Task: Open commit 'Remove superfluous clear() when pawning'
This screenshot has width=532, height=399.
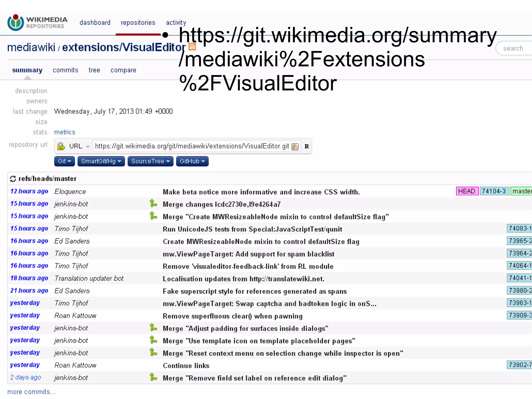Action: pyautogui.click(x=233, y=316)
